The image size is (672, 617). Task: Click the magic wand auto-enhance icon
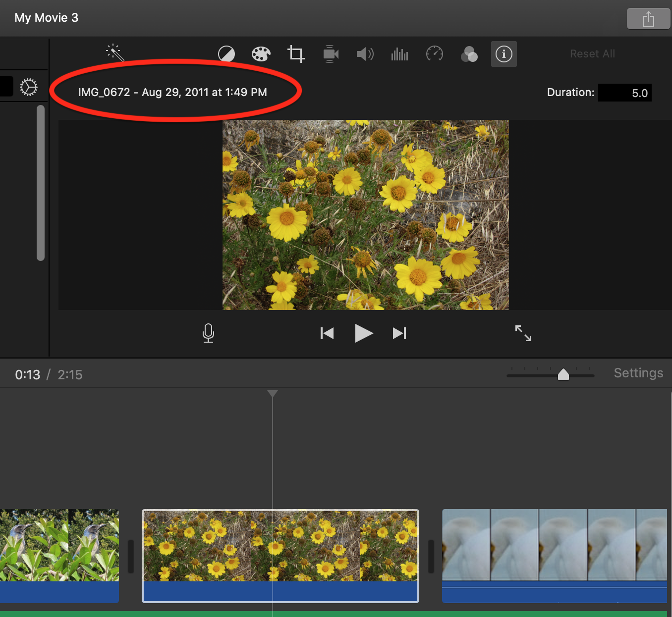[114, 52]
